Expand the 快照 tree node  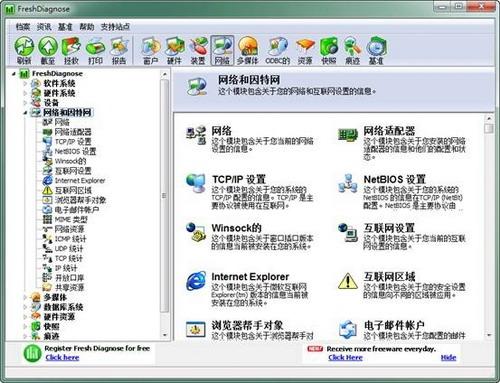[25, 326]
